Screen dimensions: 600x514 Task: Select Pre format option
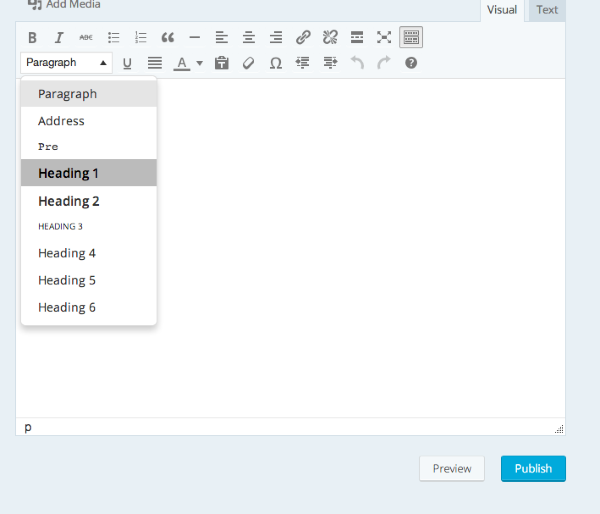[89, 147]
